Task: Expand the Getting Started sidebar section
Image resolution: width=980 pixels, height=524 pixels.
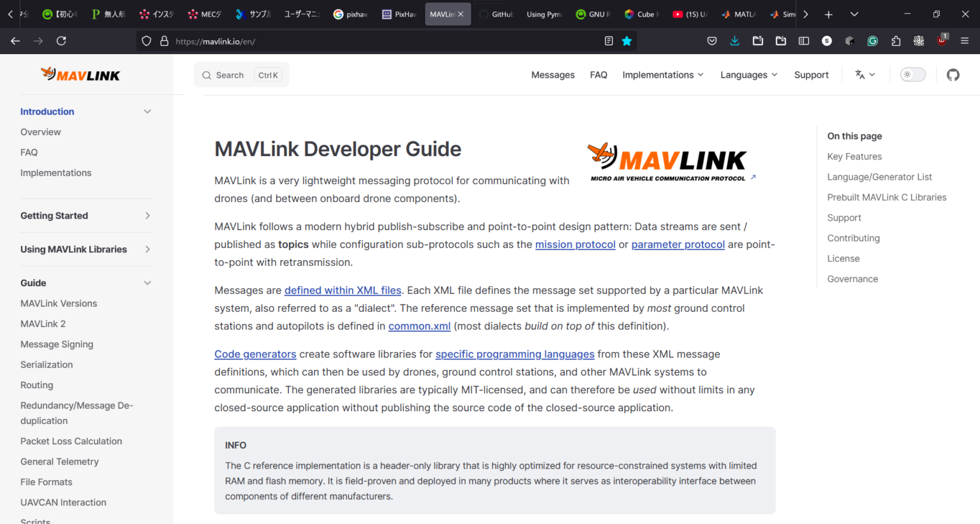Action: point(147,215)
